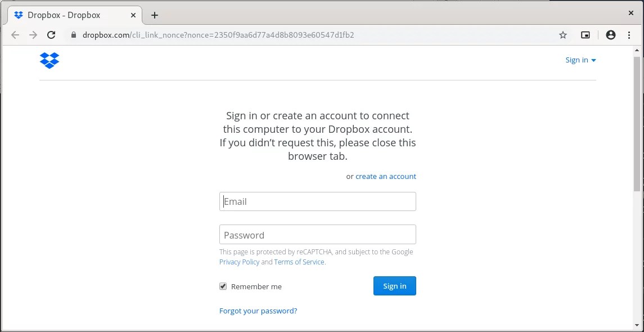This screenshot has width=644, height=332.
Task: Click the page's vertical scrollbar
Action: click(636, 124)
